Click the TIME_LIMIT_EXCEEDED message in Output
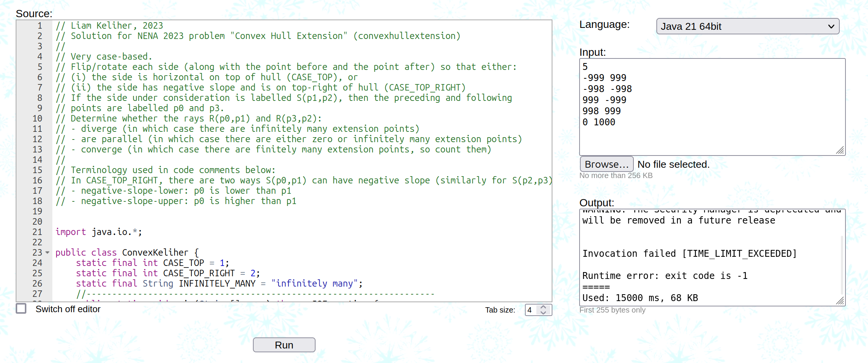 click(x=689, y=254)
